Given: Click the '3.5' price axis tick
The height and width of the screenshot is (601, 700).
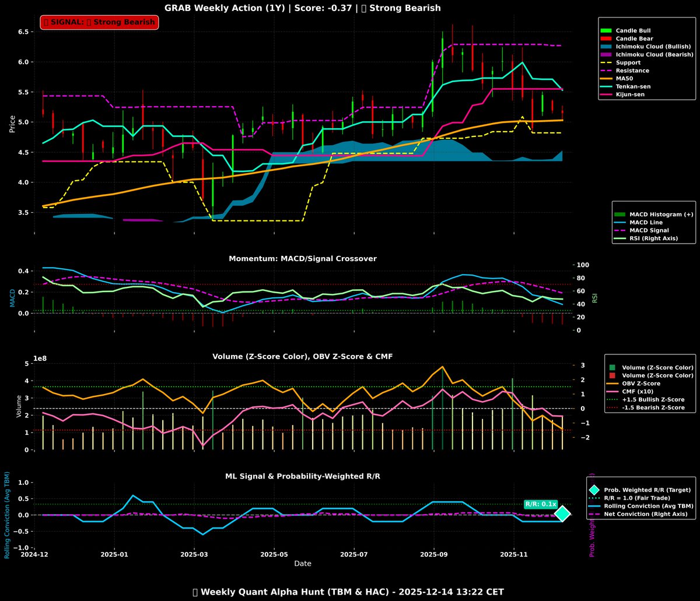Looking at the screenshot, I should tap(24, 213).
